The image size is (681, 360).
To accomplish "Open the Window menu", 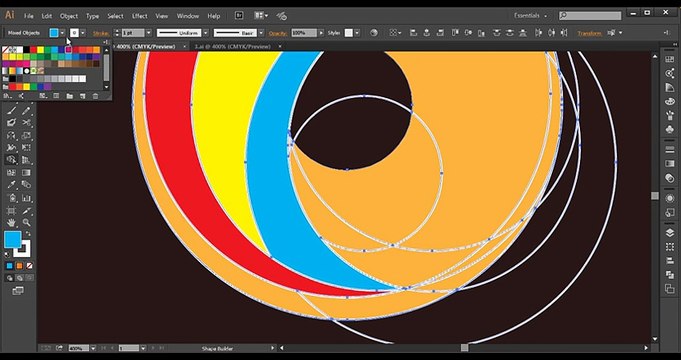I will pyautogui.click(x=188, y=16).
